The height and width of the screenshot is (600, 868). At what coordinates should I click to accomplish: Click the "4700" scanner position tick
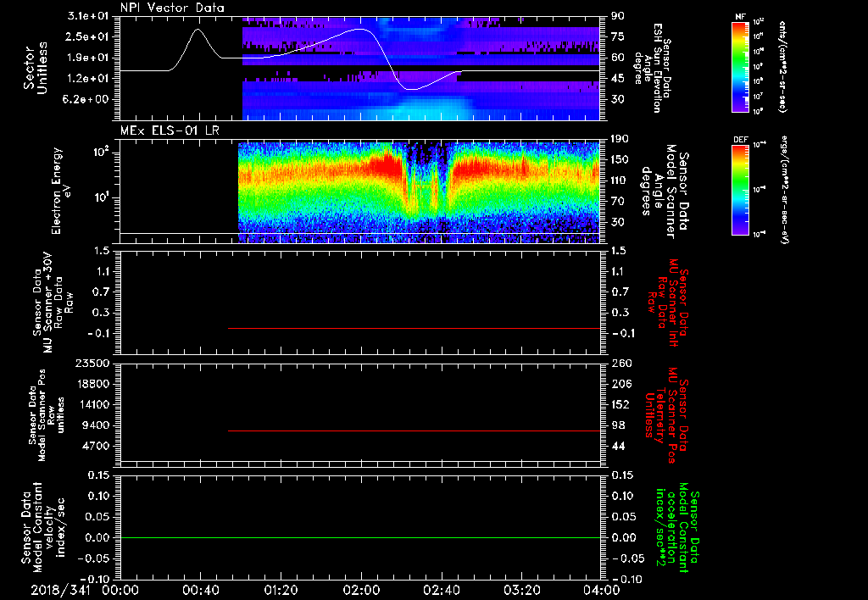click(x=97, y=446)
